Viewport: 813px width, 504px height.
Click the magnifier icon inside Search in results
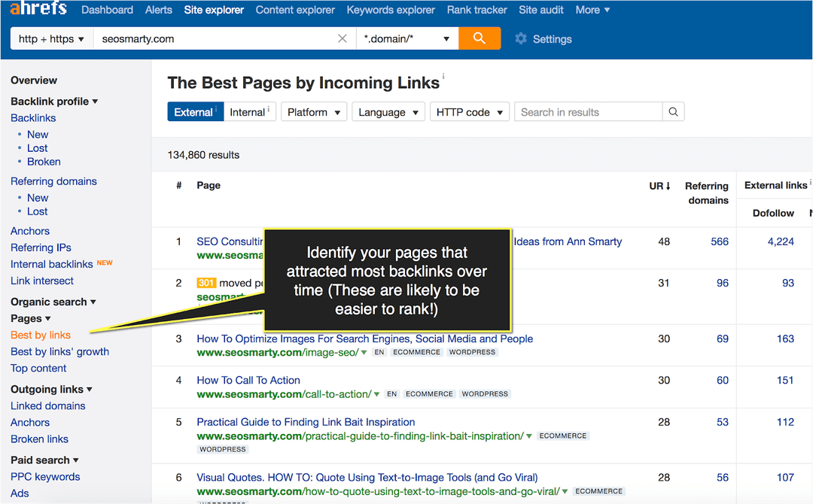(x=672, y=111)
